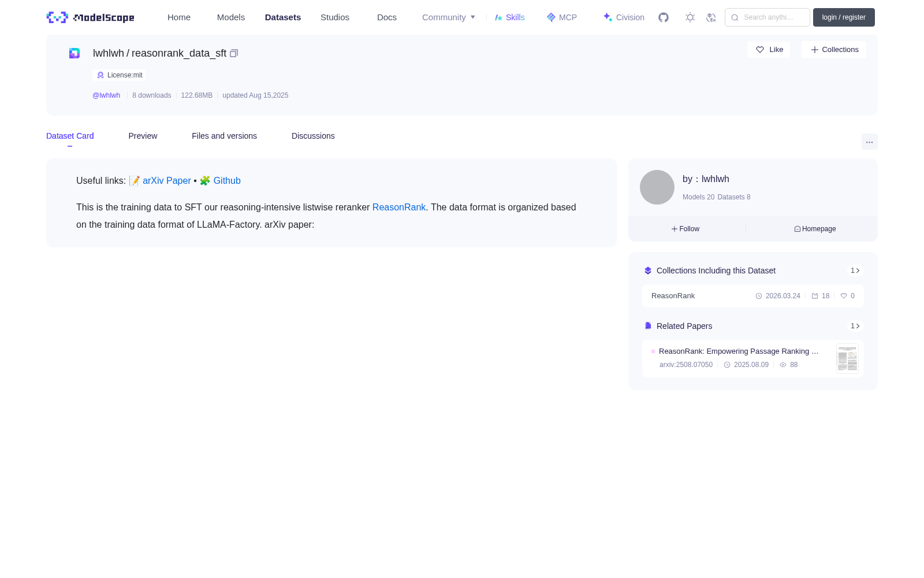Open lwhlwh's Homepage
Screen dimensions: 924x578
815,229
